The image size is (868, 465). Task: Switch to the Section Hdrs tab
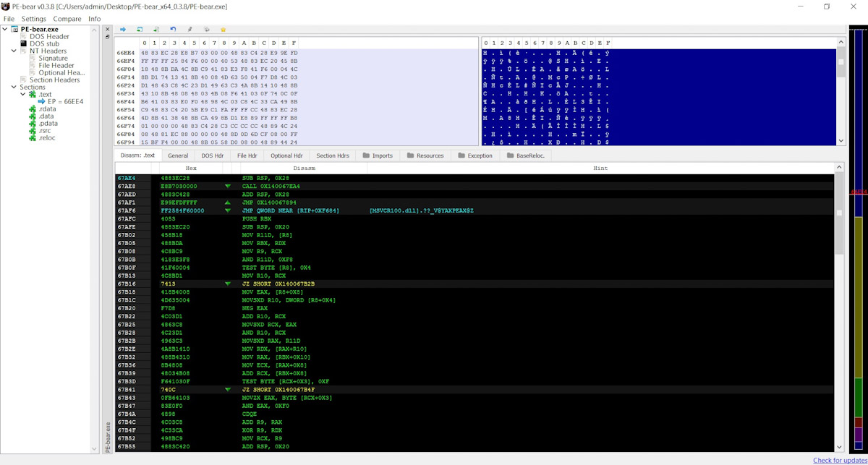point(332,155)
